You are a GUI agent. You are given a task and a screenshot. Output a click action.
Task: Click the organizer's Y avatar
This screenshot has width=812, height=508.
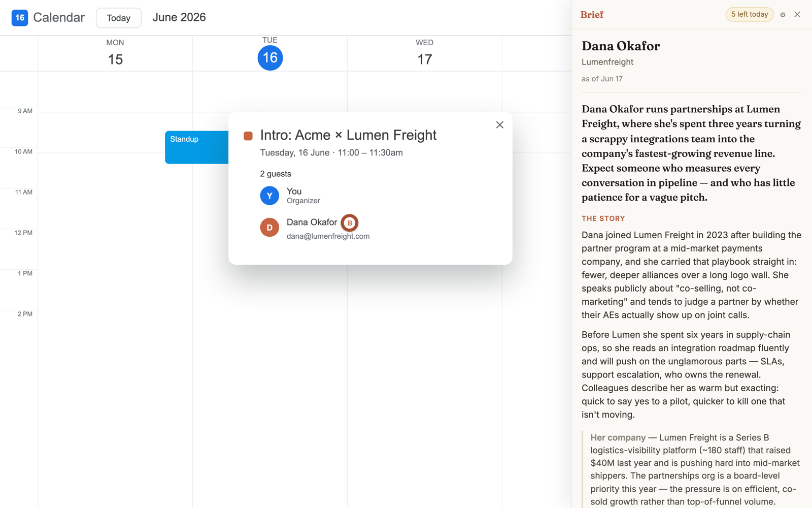[269, 196]
